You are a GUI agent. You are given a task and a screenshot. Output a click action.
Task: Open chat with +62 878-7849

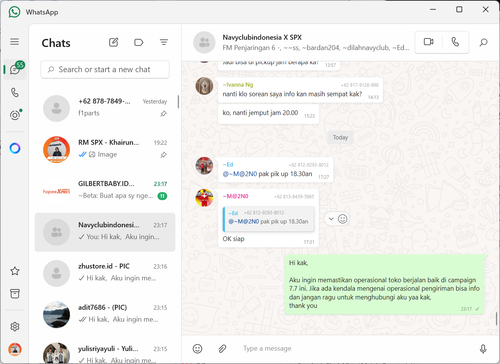105,107
